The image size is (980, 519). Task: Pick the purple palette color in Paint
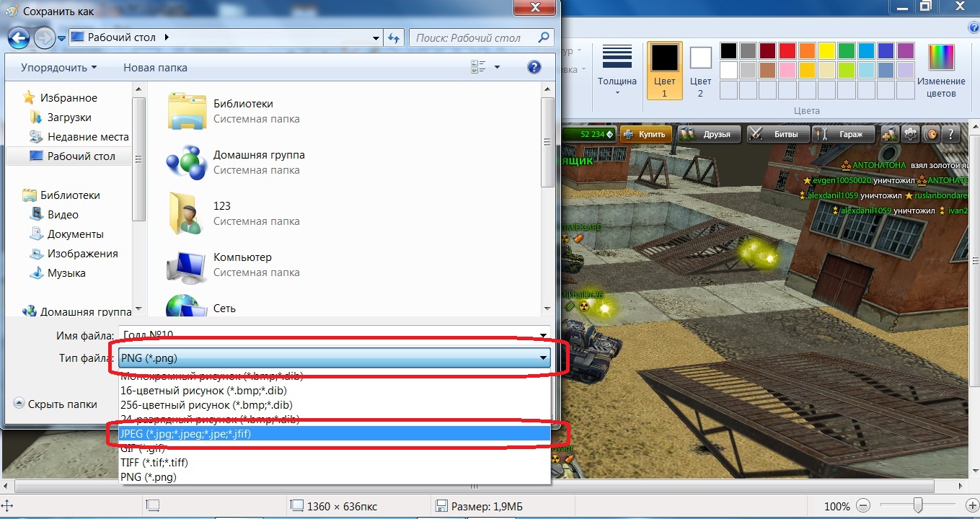[x=906, y=51]
